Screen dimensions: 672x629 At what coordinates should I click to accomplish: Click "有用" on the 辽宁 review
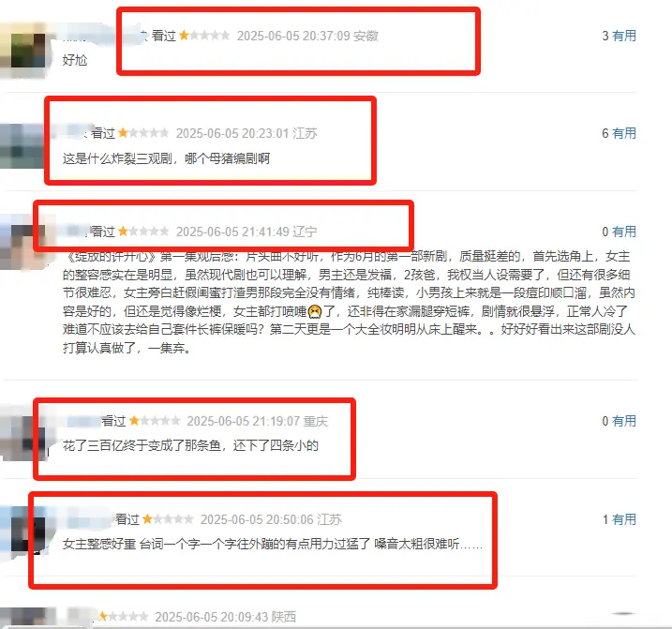pos(623,232)
